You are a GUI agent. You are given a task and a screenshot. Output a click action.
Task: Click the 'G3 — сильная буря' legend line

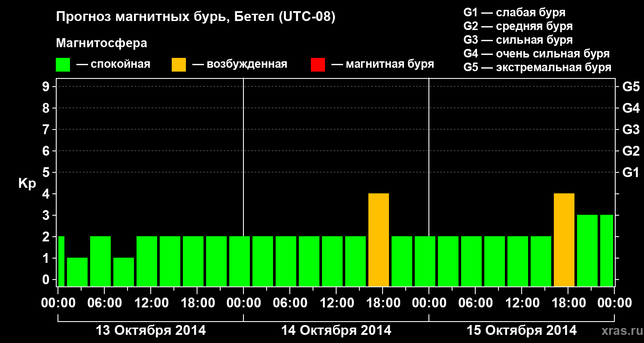[518, 40]
